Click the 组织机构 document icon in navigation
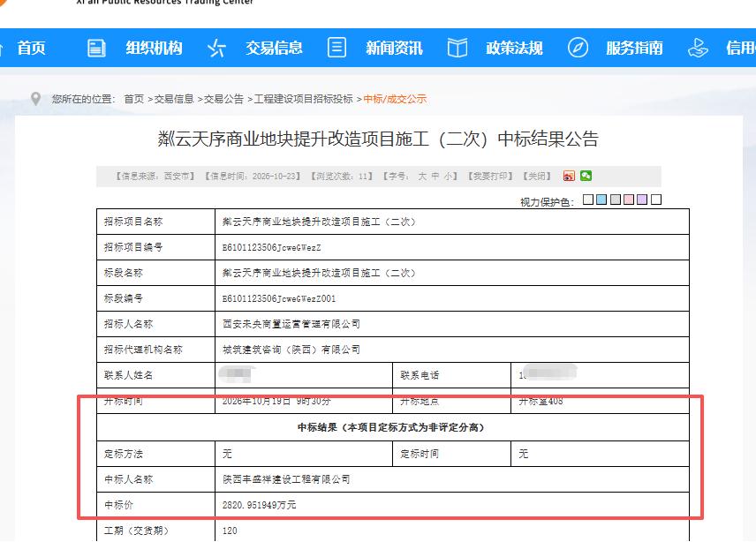756x542 pixels. pyautogui.click(x=96, y=48)
